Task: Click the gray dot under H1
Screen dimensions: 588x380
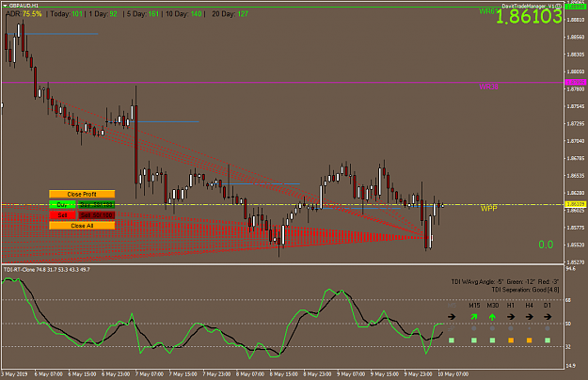Action: pyautogui.click(x=511, y=328)
